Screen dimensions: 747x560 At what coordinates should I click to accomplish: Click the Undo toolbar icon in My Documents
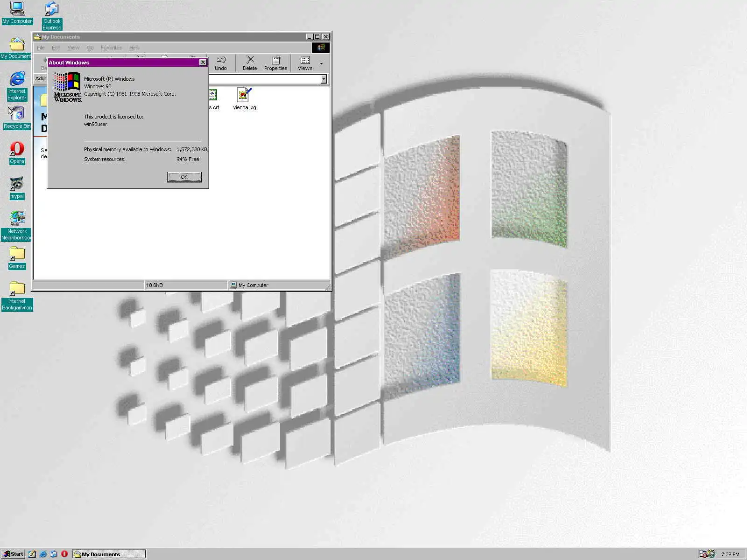point(221,63)
